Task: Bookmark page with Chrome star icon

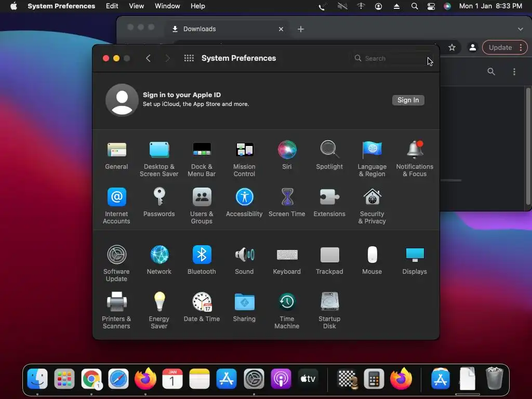Action: tap(452, 47)
